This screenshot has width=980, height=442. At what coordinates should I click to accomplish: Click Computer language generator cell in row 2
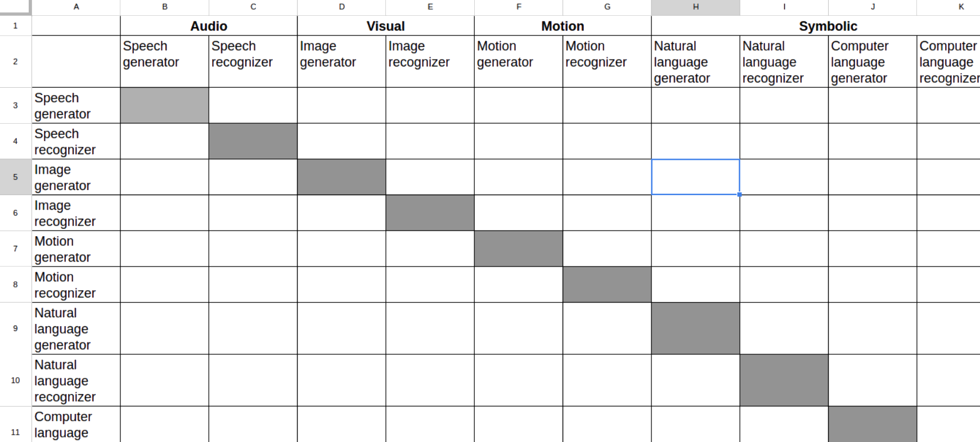[872, 61]
